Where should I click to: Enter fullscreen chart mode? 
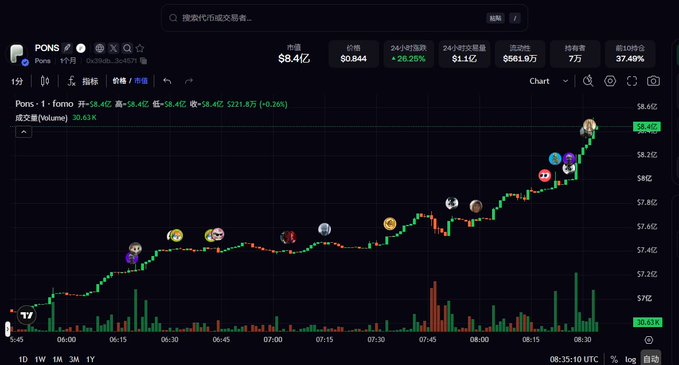[x=632, y=81]
